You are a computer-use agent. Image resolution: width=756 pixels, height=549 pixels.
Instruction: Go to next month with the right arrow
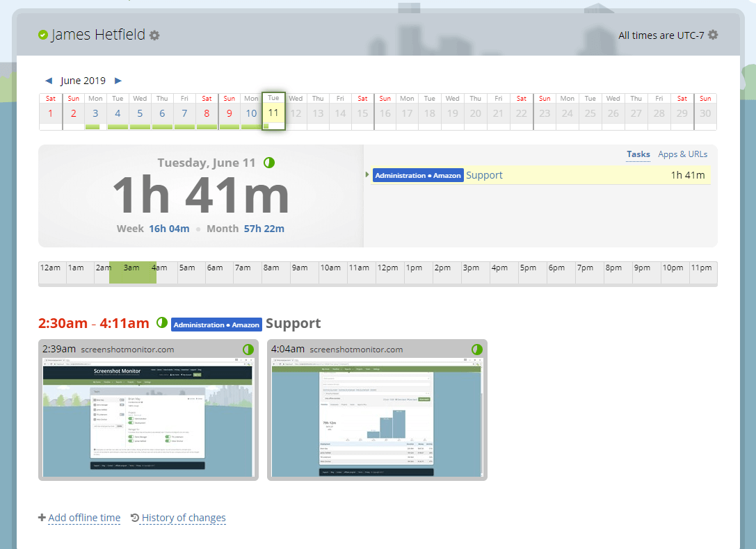pyautogui.click(x=118, y=81)
